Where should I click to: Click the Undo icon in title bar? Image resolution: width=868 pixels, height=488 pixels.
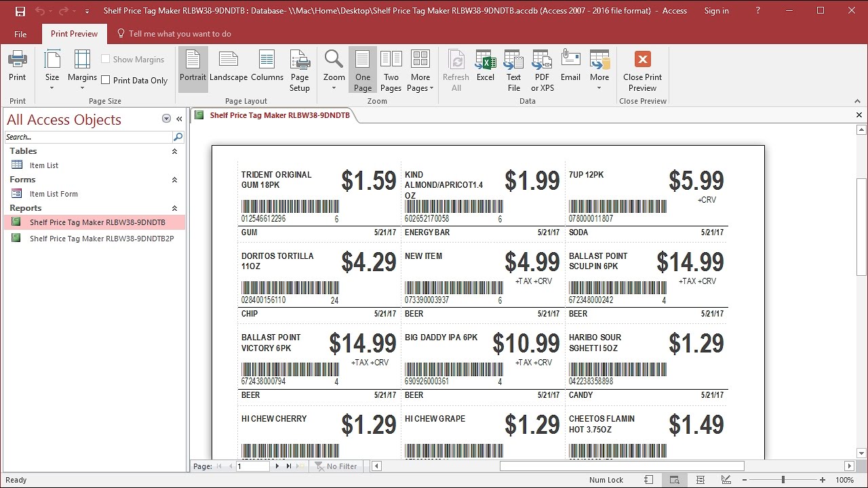pos(39,11)
